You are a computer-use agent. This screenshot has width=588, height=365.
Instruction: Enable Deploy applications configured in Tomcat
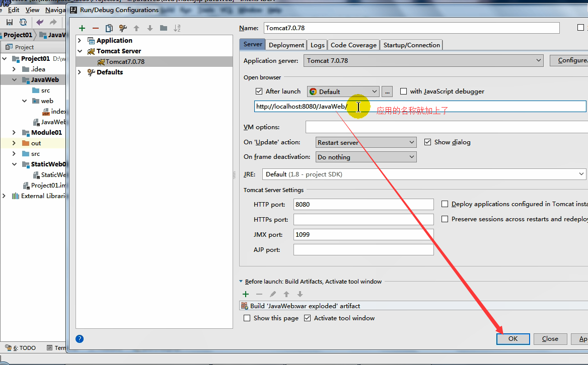(445, 204)
